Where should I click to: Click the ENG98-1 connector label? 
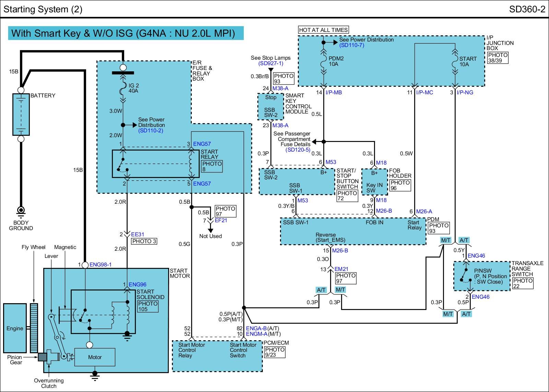point(100,264)
